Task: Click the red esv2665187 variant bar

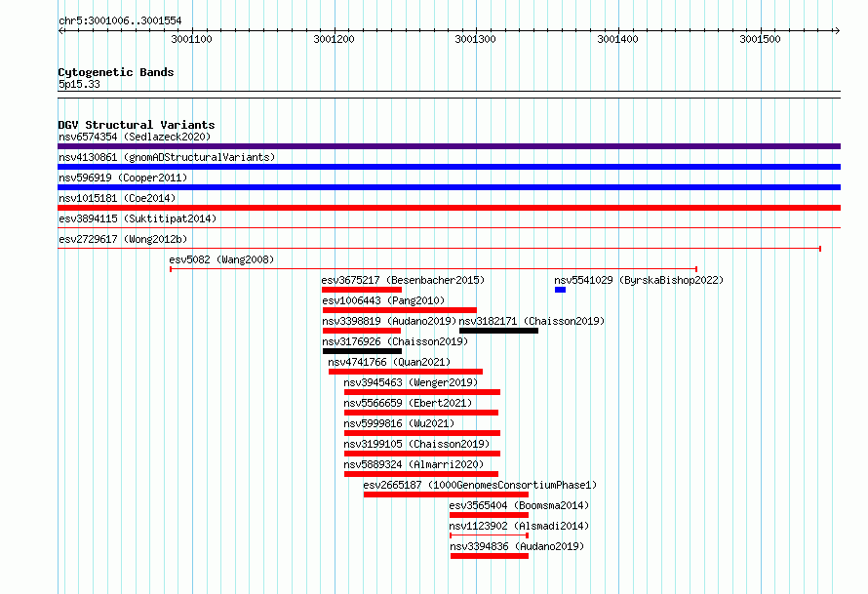Action: click(x=446, y=495)
